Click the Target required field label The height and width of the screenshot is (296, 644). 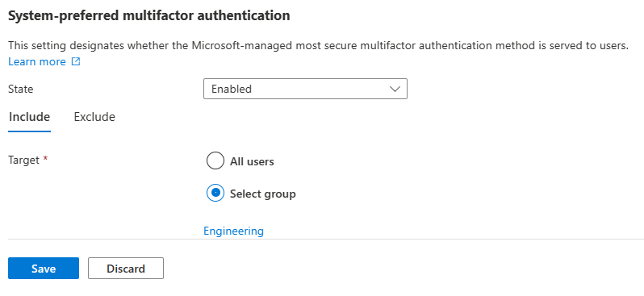(28, 160)
